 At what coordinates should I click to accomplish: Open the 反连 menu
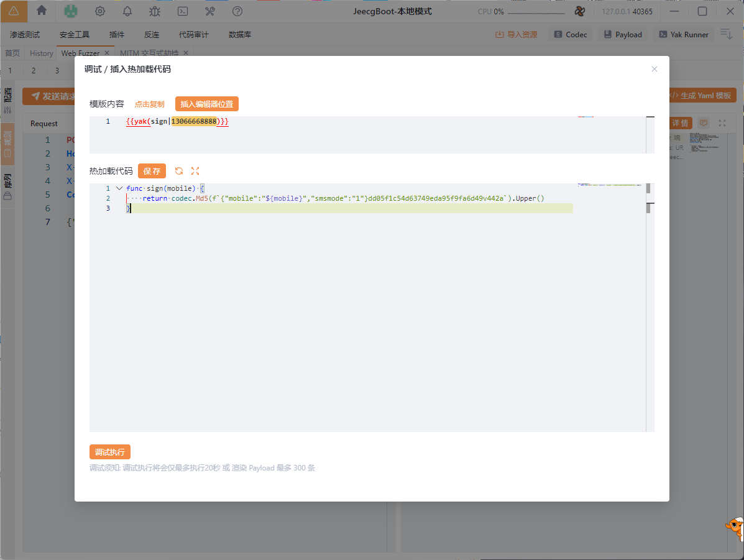152,35
